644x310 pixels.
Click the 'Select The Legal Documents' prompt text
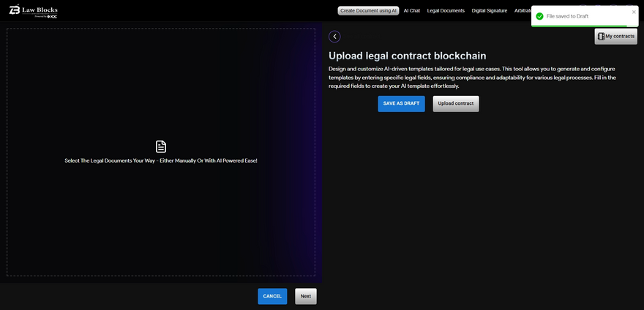[x=161, y=160]
